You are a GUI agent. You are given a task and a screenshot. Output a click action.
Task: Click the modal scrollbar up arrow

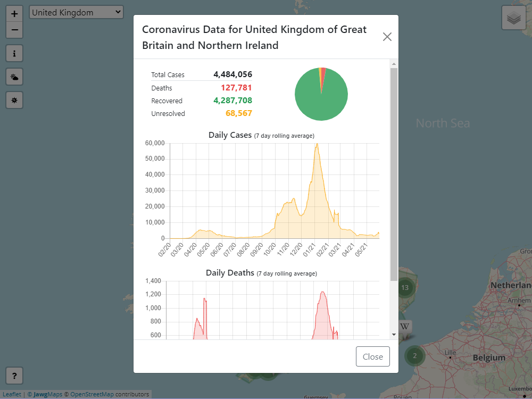pyautogui.click(x=394, y=64)
